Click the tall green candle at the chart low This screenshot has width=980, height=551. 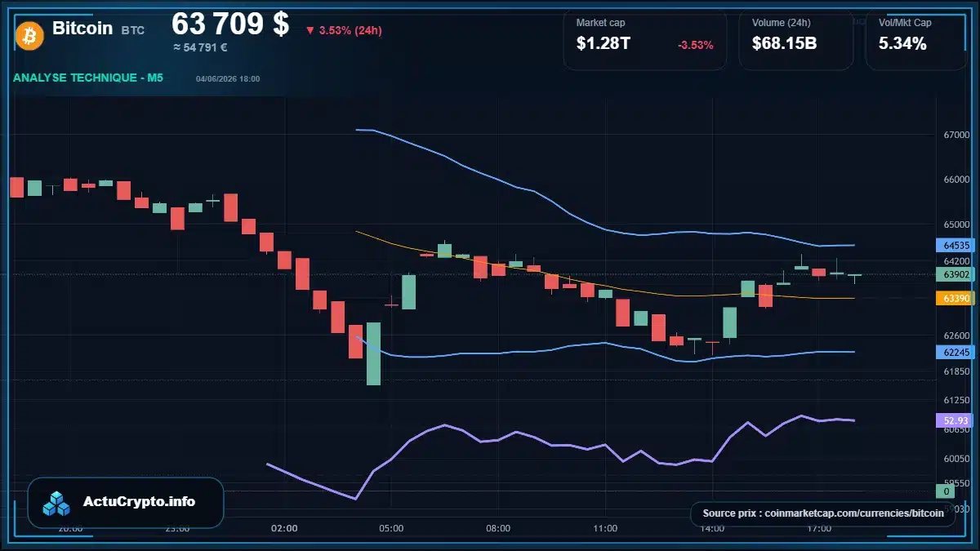click(x=373, y=353)
